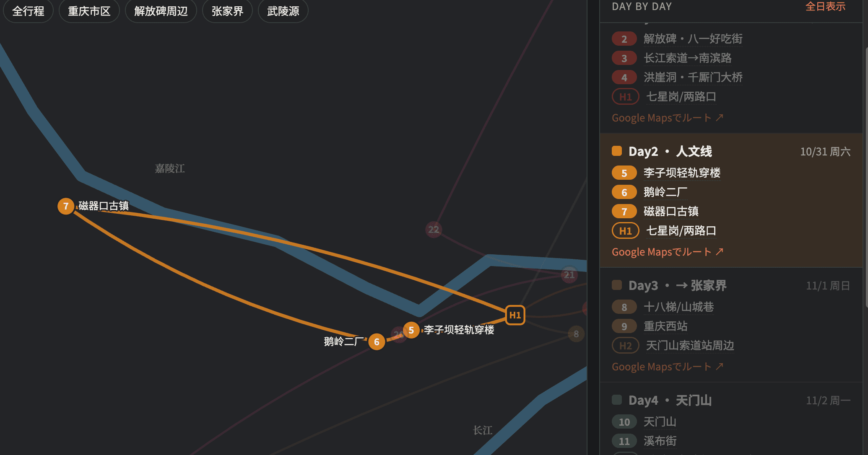The height and width of the screenshot is (455, 868).
Task: Click faded map marker 8
Action: 576,334
